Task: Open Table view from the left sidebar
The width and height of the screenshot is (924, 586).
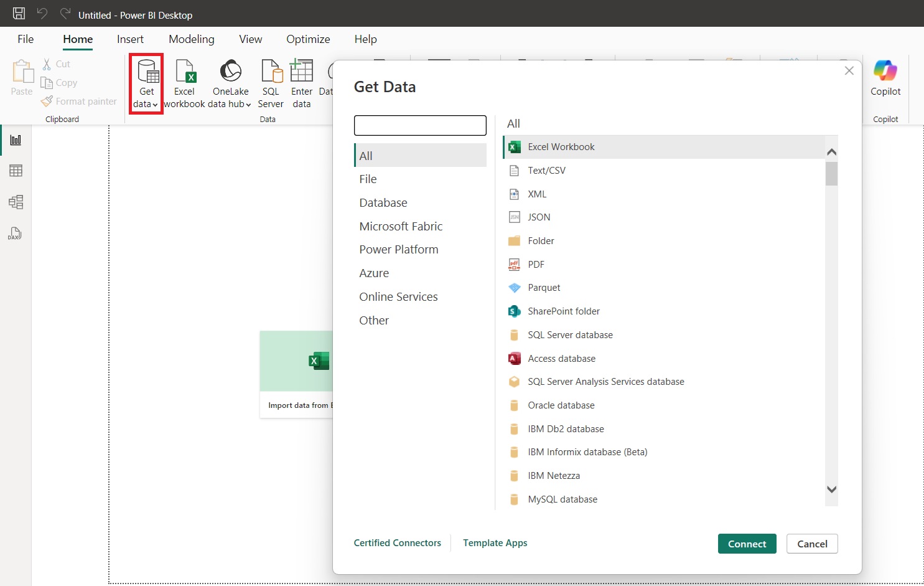Action: (16, 171)
